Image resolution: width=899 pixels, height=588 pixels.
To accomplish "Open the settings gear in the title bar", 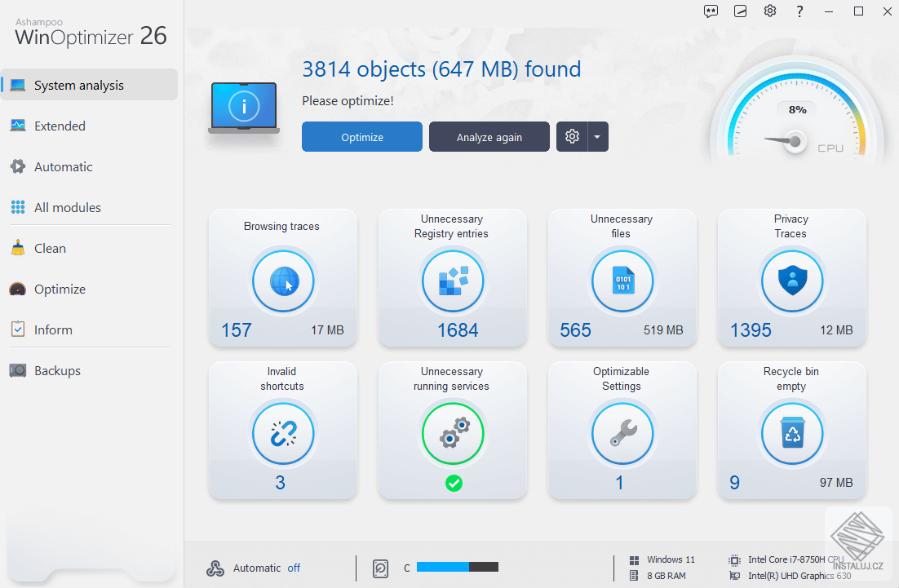I will [770, 11].
